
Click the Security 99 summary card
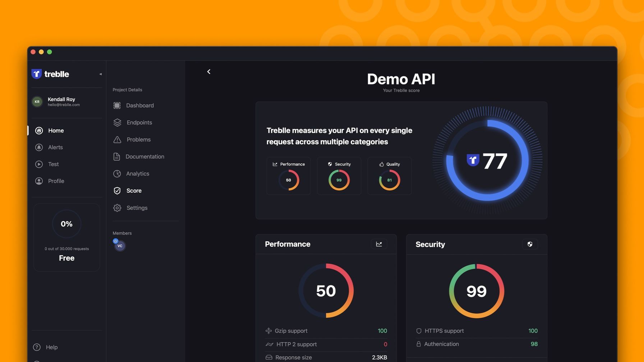click(x=339, y=176)
